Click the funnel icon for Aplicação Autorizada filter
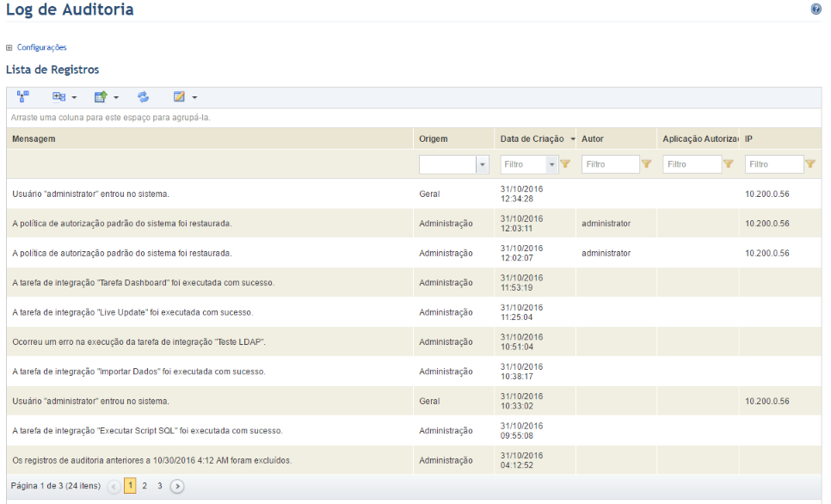831x504 pixels. coord(729,163)
